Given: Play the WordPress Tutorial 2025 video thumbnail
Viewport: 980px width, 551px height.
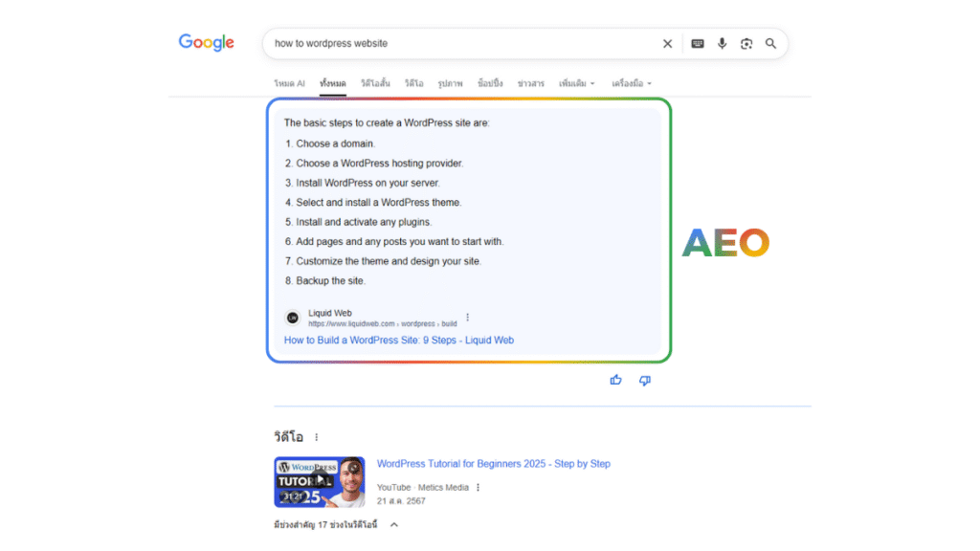Looking at the screenshot, I should click(x=320, y=481).
